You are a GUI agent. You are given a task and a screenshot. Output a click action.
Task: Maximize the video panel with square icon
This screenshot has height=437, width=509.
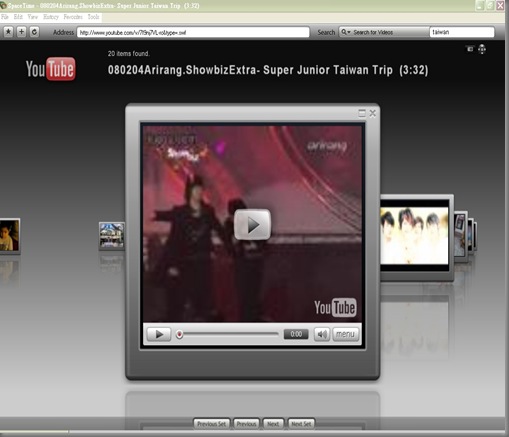[x=362, y=113]
